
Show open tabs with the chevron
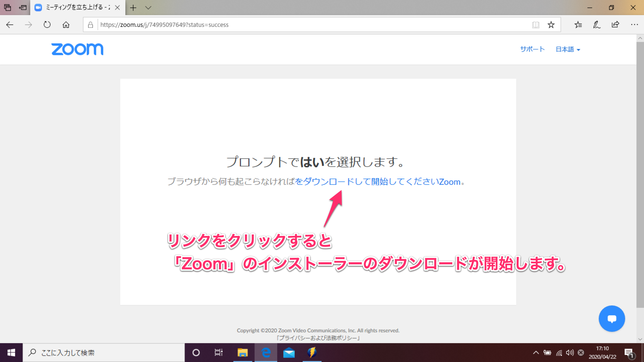click(148, 8)
